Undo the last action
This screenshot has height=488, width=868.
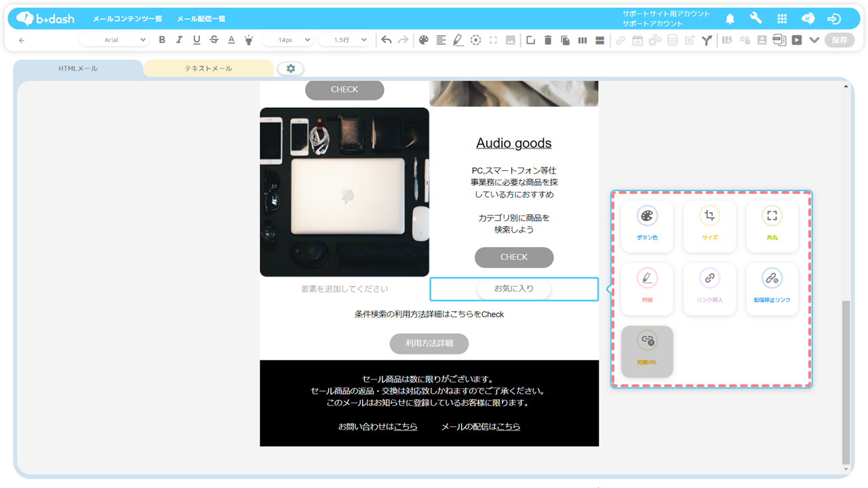coord(386,40)
